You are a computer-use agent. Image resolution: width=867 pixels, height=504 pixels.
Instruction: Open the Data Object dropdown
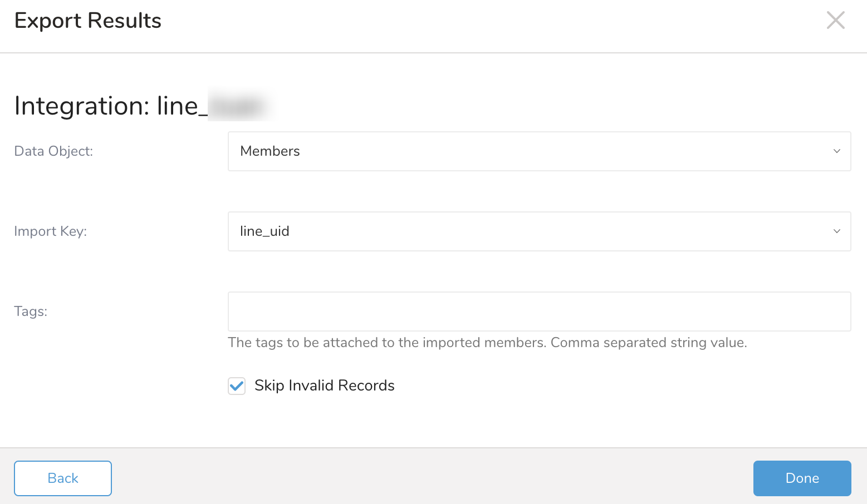click(x=538, y=151)
